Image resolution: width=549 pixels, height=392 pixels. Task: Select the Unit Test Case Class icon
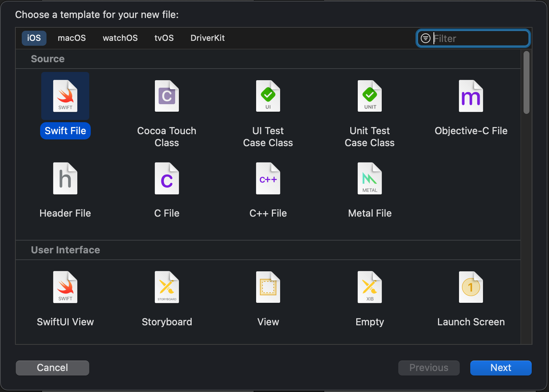[x=370, y=96]
